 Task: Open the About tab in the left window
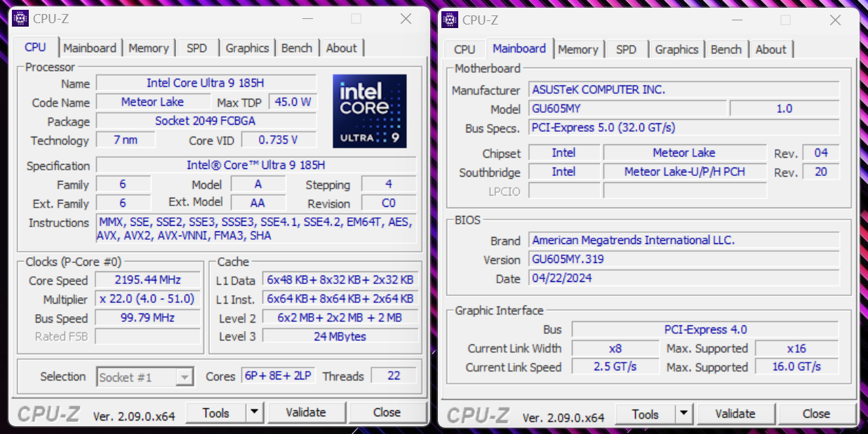[342, 48]
